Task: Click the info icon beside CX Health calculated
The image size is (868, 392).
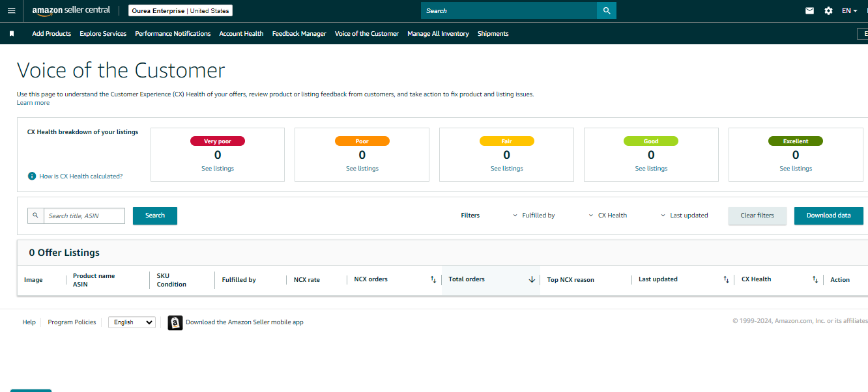Action: point(32,176)
